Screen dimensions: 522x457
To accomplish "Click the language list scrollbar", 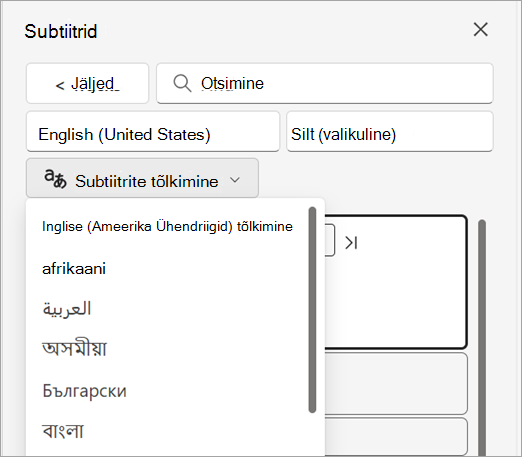I will pos(312,310).
